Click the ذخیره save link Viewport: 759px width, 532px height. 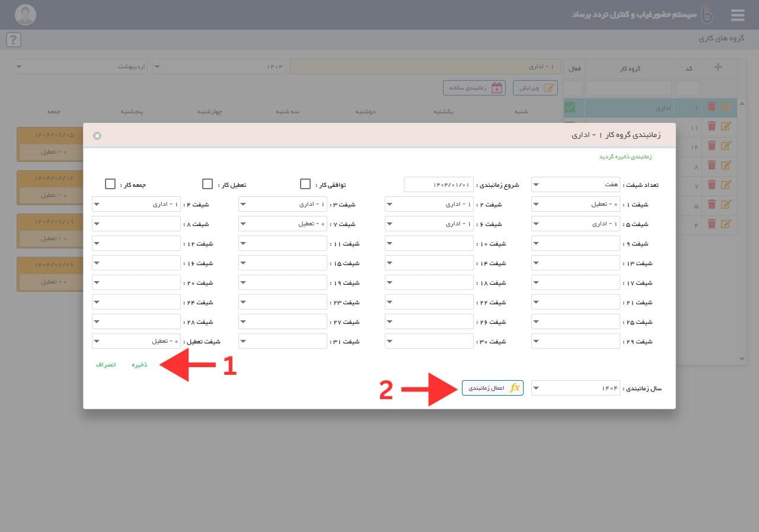click(139, 365)
